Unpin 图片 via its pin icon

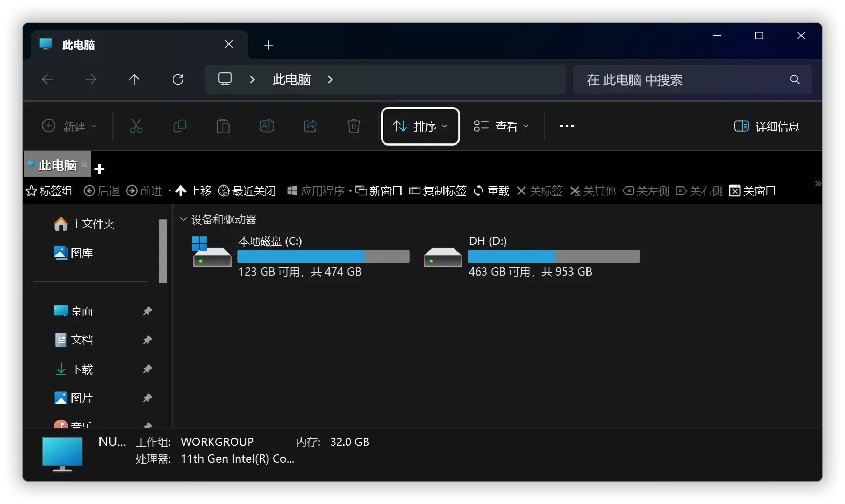point(147,398)
